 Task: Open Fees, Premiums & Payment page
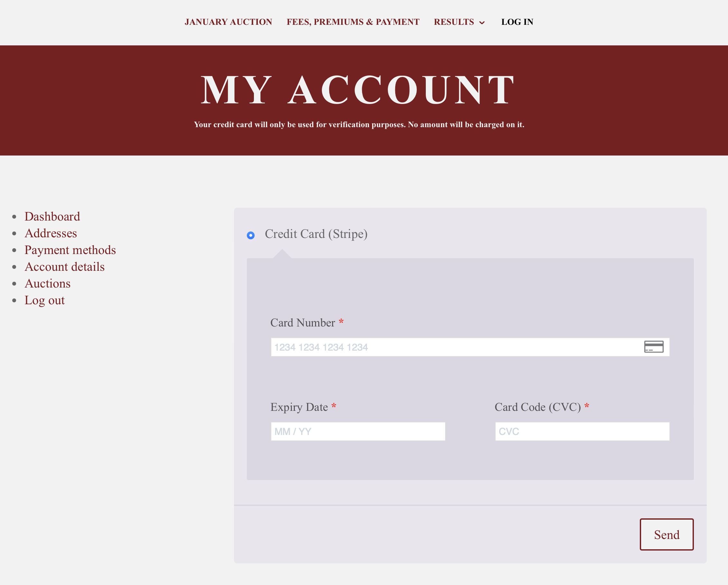(353, 22)
